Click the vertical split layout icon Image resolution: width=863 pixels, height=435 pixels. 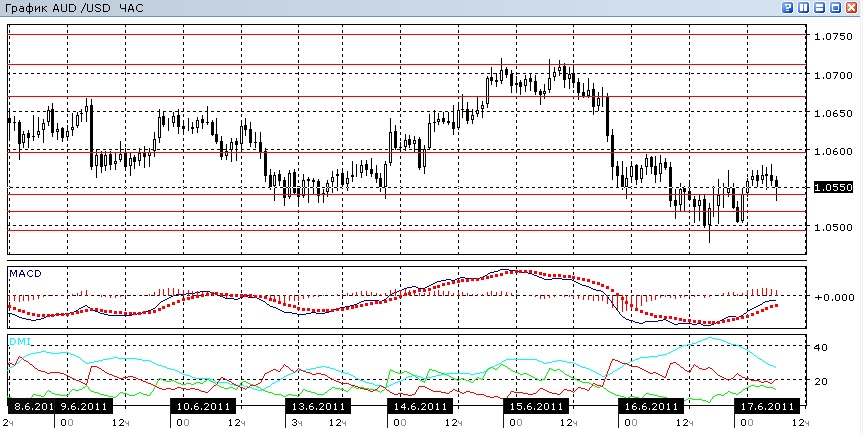click(804, 8)
